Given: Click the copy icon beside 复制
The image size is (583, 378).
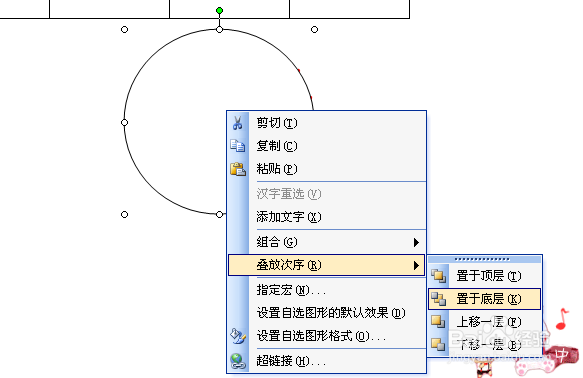Looking at the screenshot, I should pos(238,146).
